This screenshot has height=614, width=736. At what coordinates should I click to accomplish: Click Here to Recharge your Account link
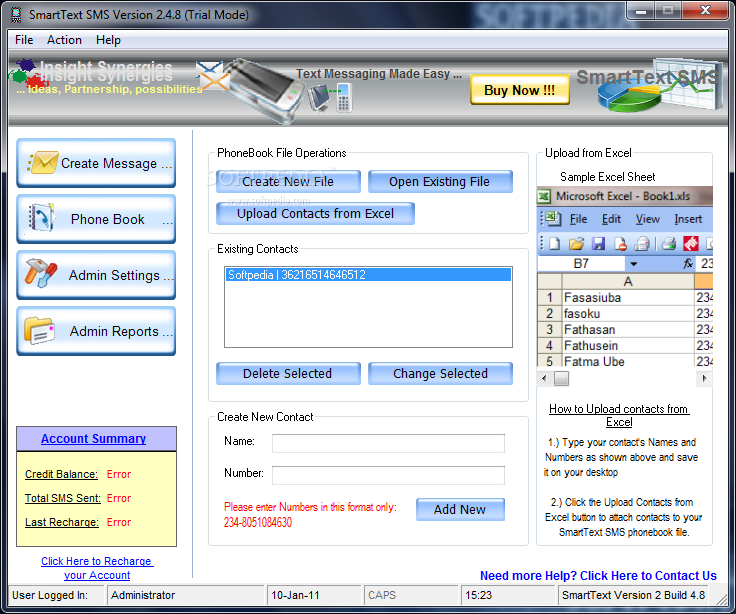[97, 568]
